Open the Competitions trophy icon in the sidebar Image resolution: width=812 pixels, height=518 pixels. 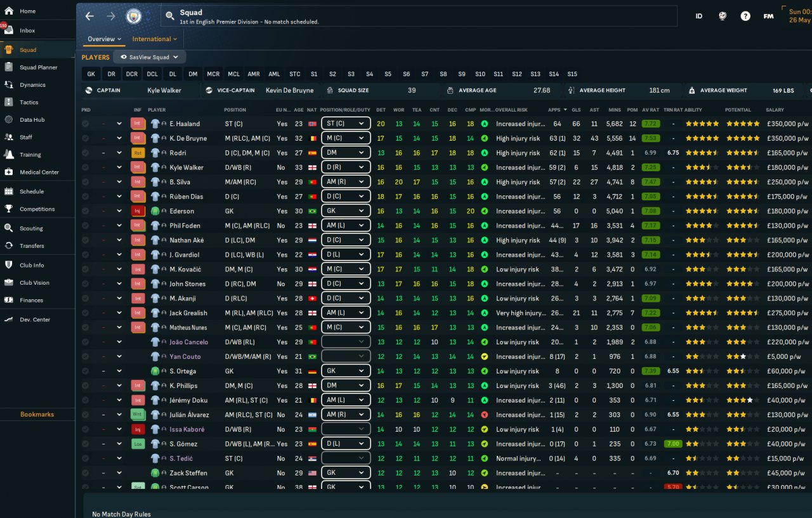pyautogui.click(x=8, y=209)
